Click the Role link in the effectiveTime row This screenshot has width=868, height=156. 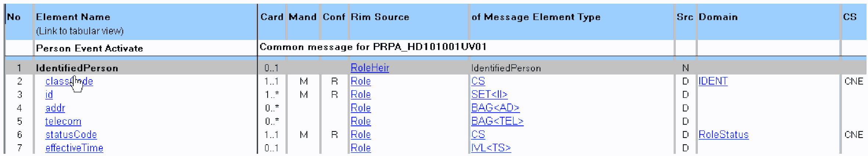pyautogui.click(x=361, y=148)
